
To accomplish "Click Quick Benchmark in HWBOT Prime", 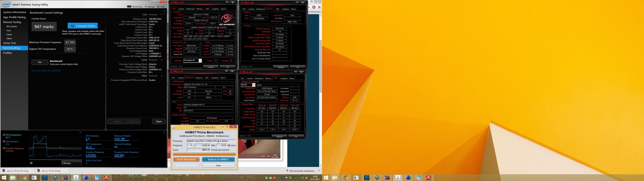I will click(x=186, y=160).
